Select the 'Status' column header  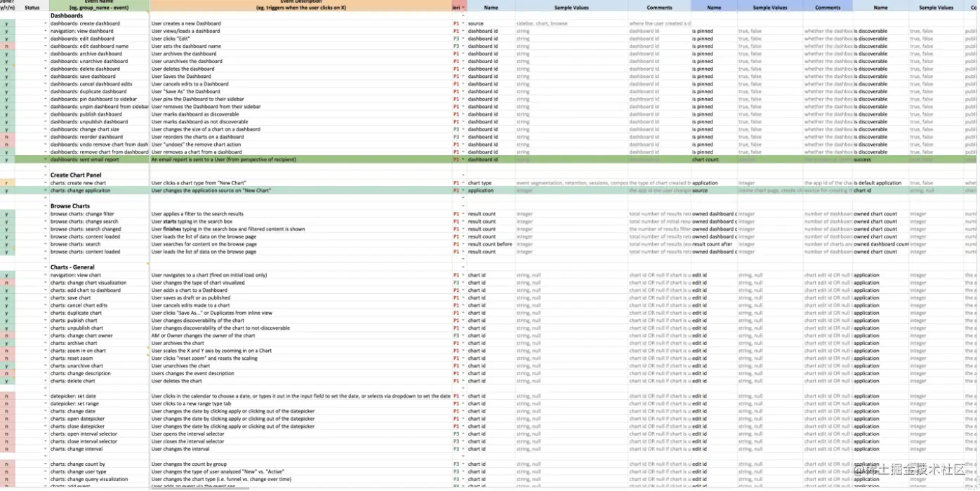point(32,7)
